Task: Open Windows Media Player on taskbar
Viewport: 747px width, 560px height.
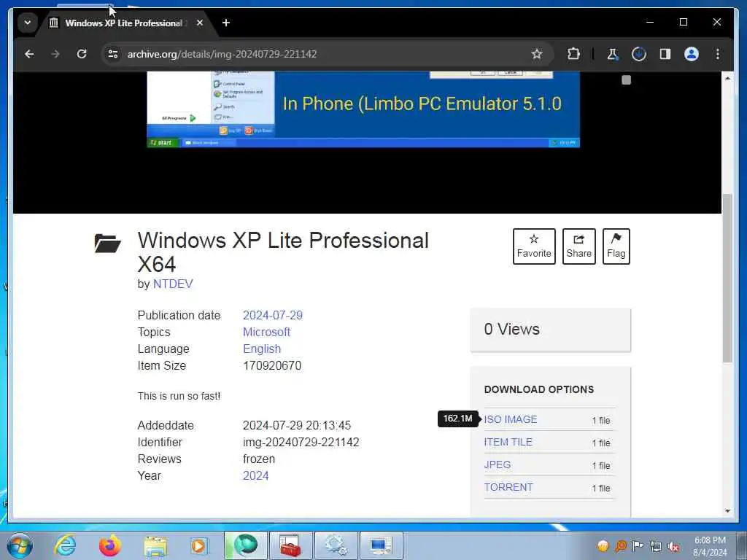Action: pos(198,545)
